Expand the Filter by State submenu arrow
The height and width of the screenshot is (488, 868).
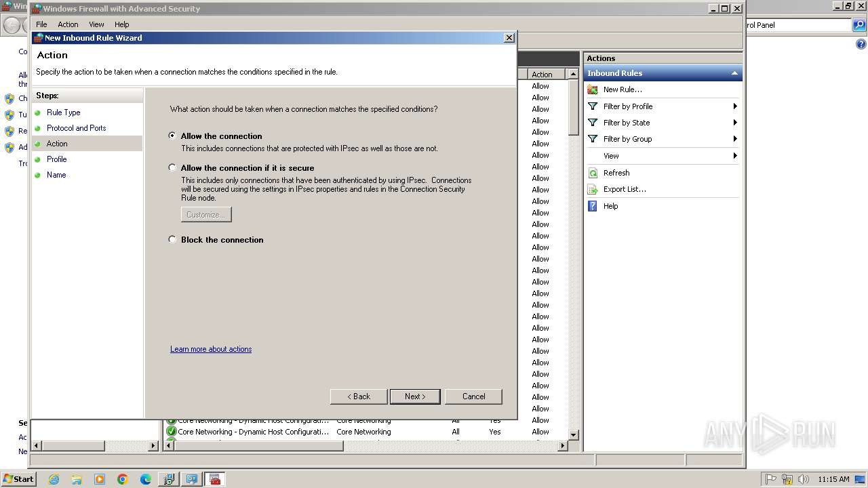click(x=735, y=123)
